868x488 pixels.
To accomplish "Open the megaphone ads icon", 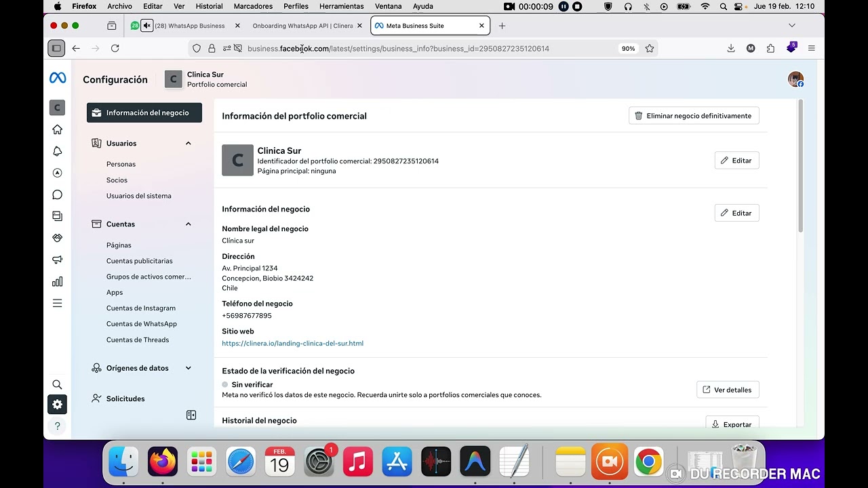I will (58, 260).
